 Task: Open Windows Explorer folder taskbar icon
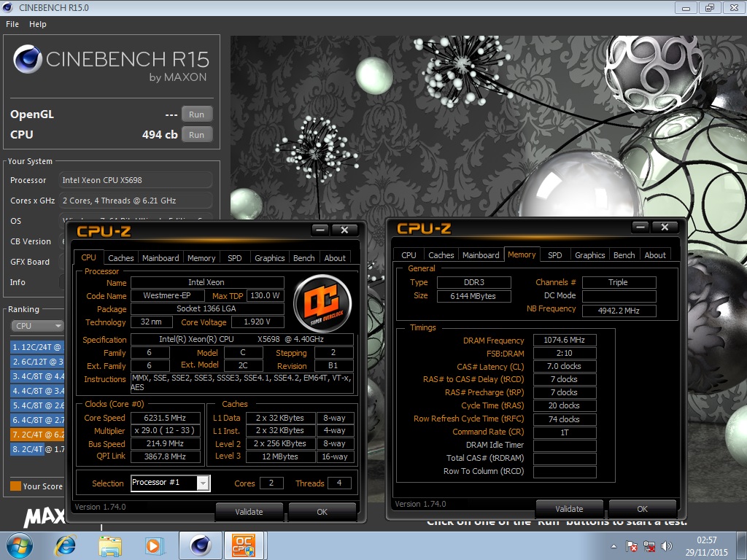(x=110, y=545)
